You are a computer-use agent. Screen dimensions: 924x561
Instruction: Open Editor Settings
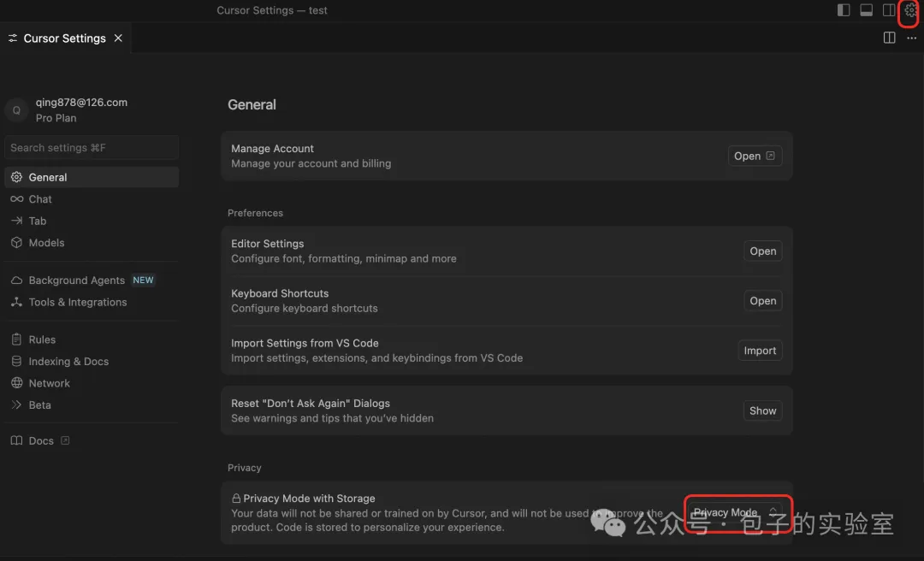[x=762, y=251]
